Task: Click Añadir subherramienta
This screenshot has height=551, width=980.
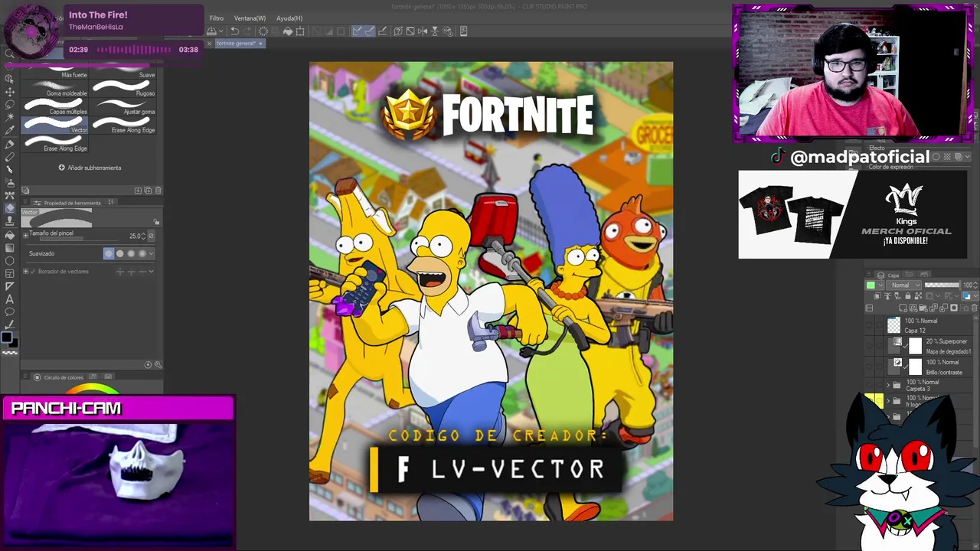Action: point(90,168)
